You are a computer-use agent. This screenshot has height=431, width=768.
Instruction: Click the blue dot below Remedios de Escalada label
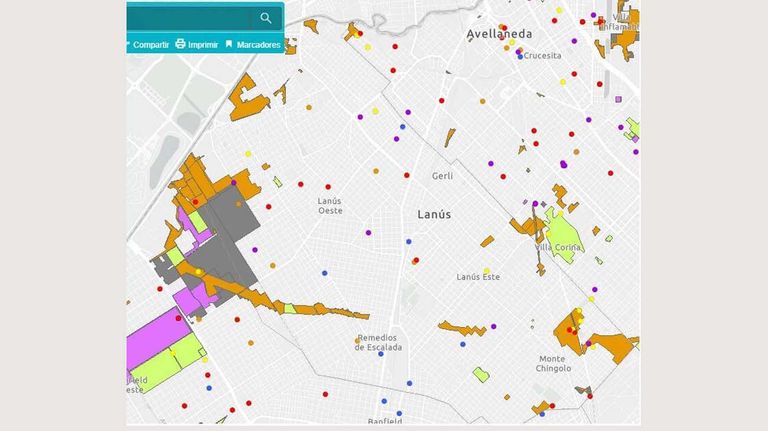point(381,354)
